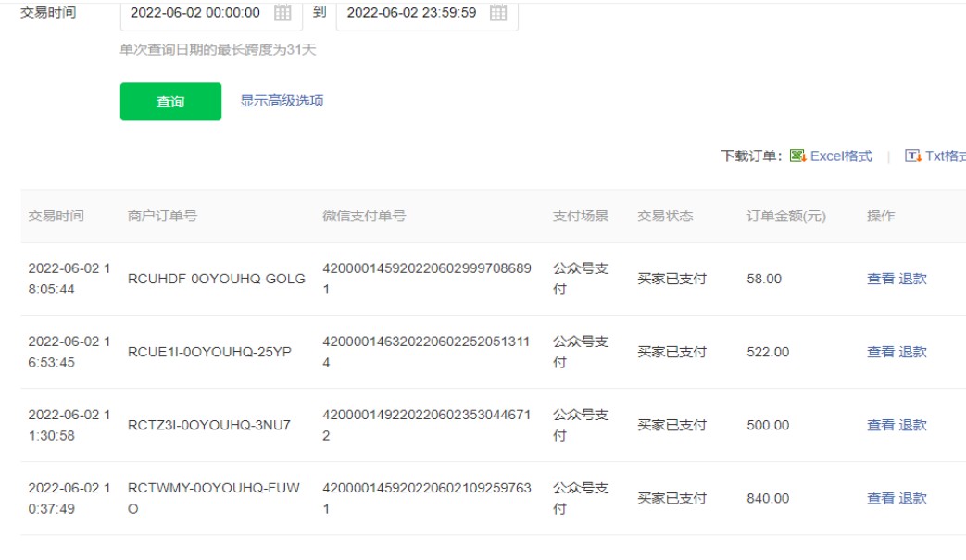View details of the 840.00 order
The image size is (966, 560).
(x=880, y=498)
